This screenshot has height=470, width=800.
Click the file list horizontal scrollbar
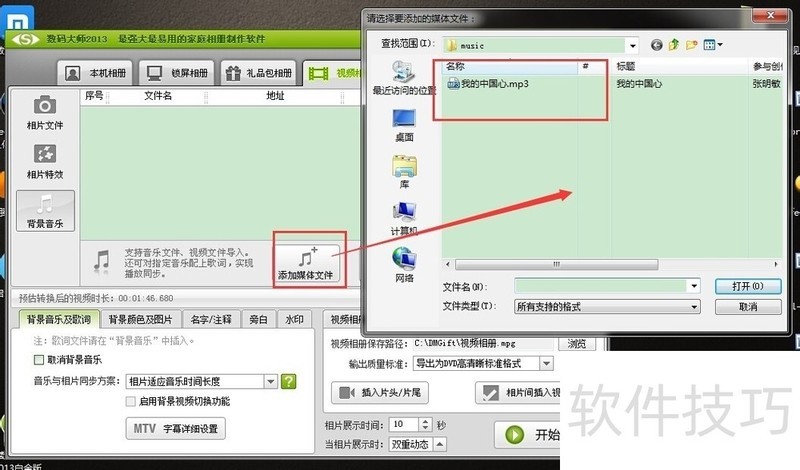(556, 264)
